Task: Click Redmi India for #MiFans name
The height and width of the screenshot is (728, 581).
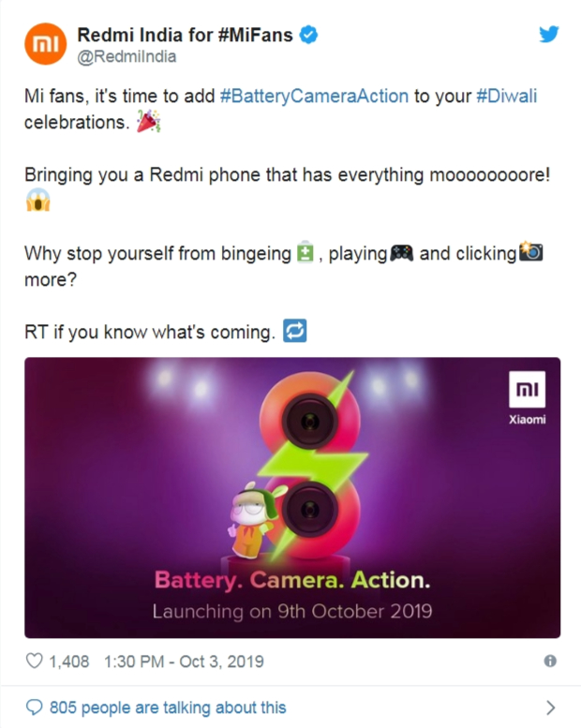Action: pyautogui.click(x=185, y=35)
